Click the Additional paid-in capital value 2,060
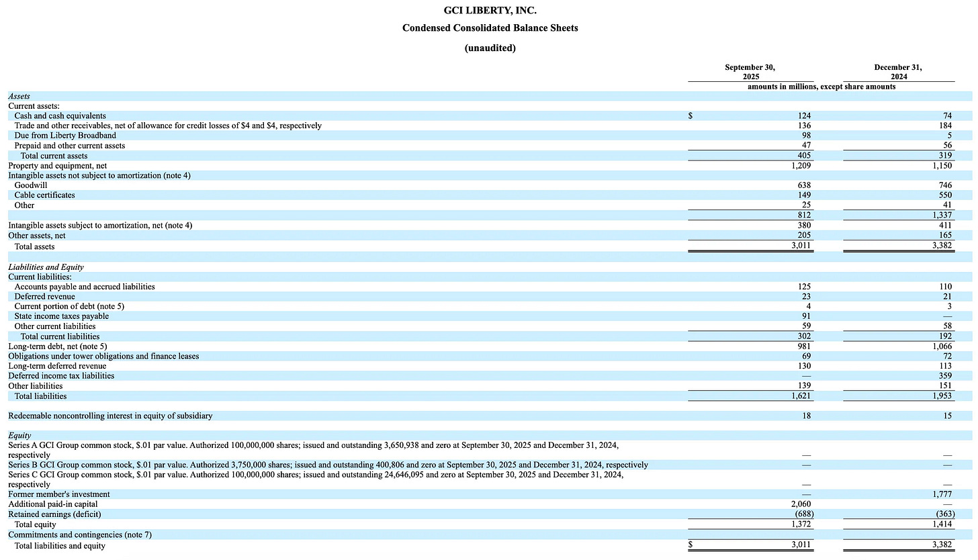978x560 pixels. click(801, 504)
